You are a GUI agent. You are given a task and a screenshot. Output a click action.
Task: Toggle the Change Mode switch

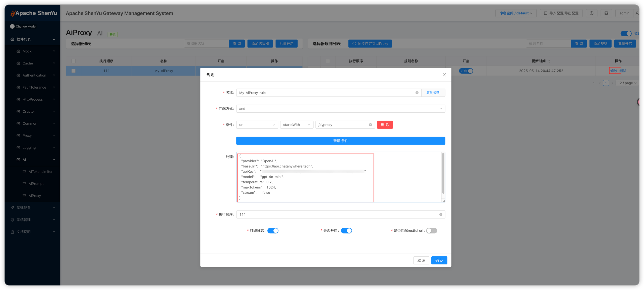coord(12,26)
